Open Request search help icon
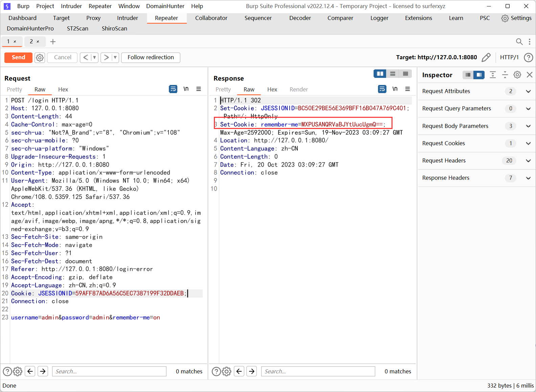The height and width of the screenshot is (392, 536). point(7,371)
